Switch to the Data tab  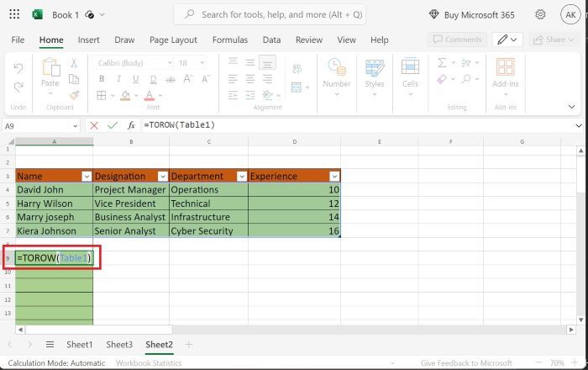pyautogui.click(x=271, y=40)
